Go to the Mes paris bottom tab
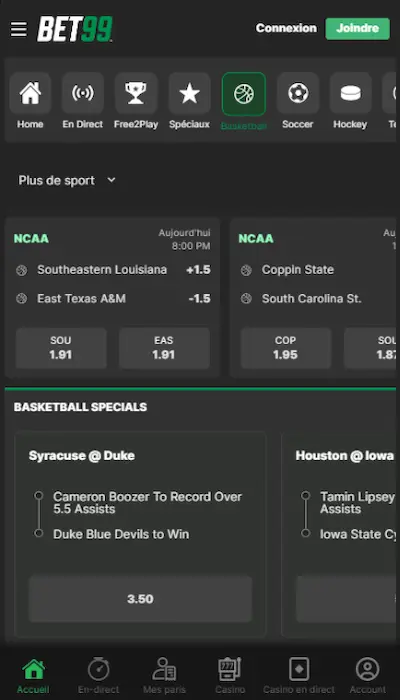The image size is (400, 700). click(164, 675)
